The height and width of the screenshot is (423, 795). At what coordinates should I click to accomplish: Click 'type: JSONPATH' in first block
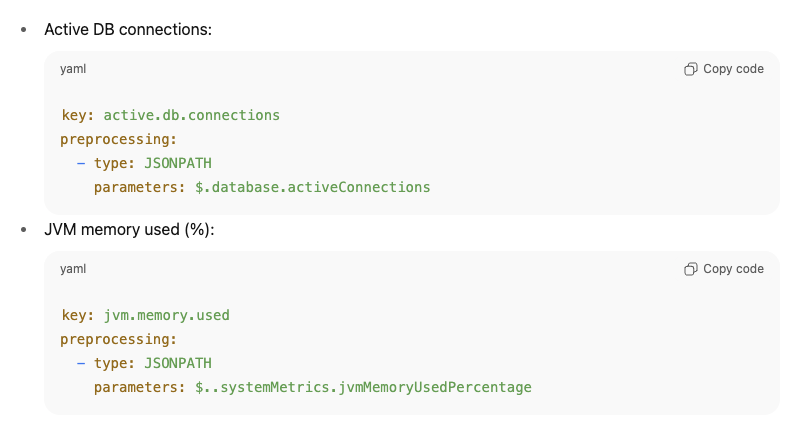(x=153, y=163)
